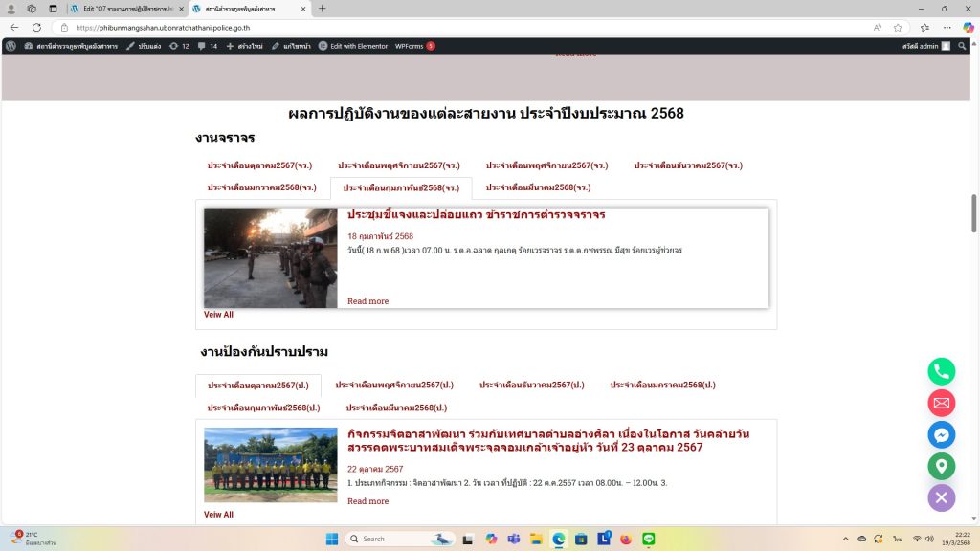Click the page's vertical scrollbar thumb
Viewport: 980px width, 551px height.
tap(974, 212)
